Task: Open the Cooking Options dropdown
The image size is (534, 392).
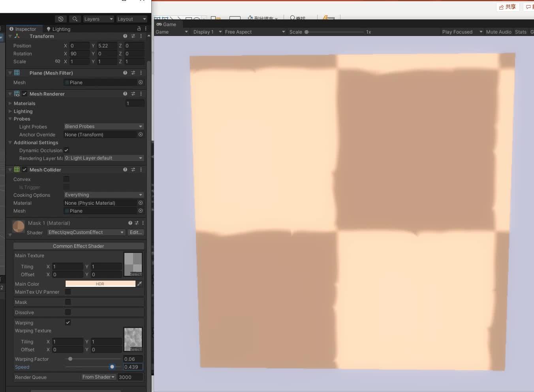Action: point(103,195)
